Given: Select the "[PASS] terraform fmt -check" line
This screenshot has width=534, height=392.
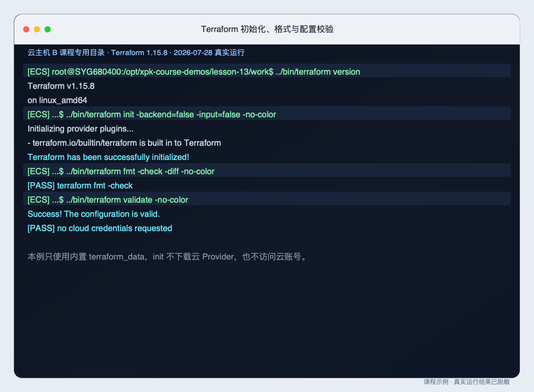Looking at the screenshot, I should click(x=80, y=185).
